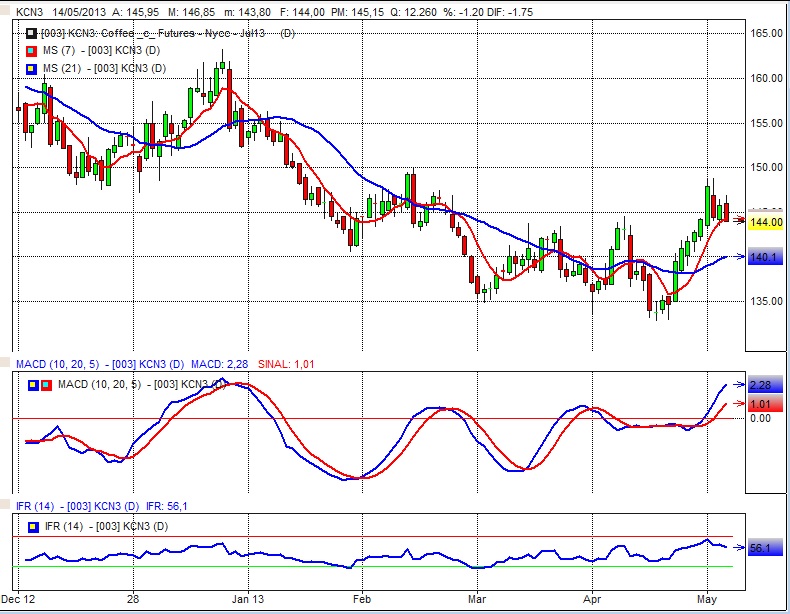Click the red MACD signal legend icon

coord(44,385)
